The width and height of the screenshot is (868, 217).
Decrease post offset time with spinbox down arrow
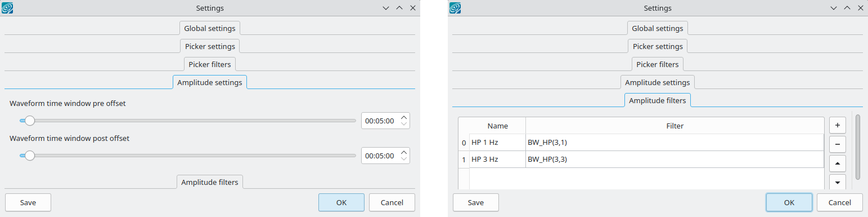(403, 159)
